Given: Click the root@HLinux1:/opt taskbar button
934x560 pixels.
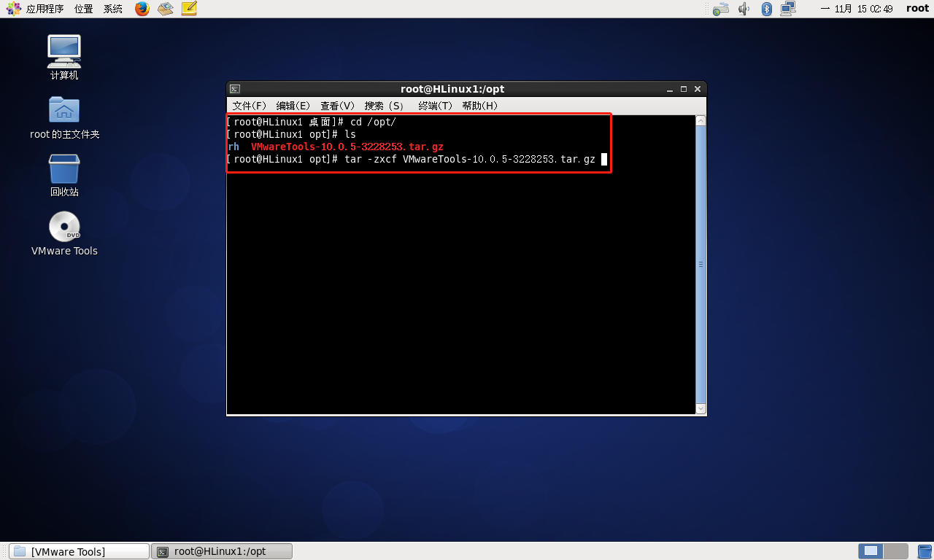Looking at the screenshot, I should [x=222, y=551].
